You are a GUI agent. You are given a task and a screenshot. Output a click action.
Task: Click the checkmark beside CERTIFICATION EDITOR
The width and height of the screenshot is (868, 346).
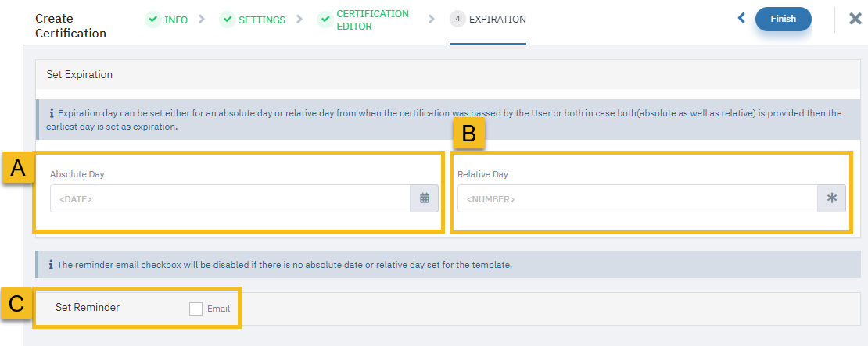[325, 20]
